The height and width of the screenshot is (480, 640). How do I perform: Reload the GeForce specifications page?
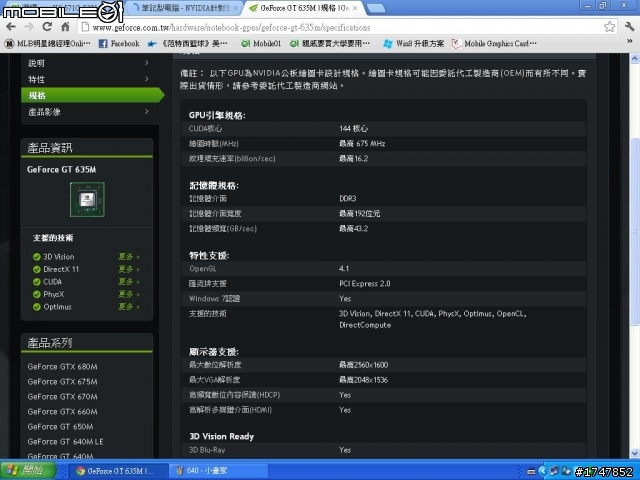click(x=47, y=27)
